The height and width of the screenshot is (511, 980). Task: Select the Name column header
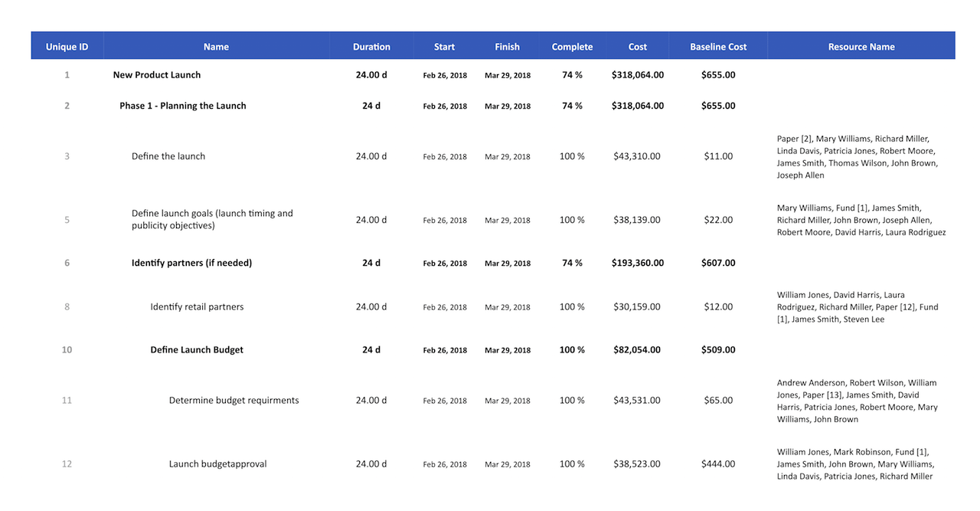point(216,47)
